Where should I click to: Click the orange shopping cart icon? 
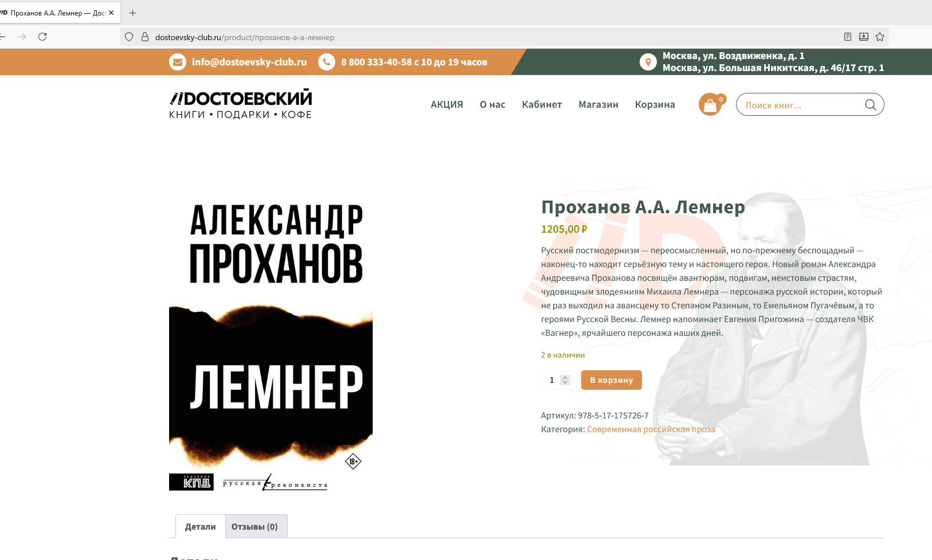[x=710, y=104]
